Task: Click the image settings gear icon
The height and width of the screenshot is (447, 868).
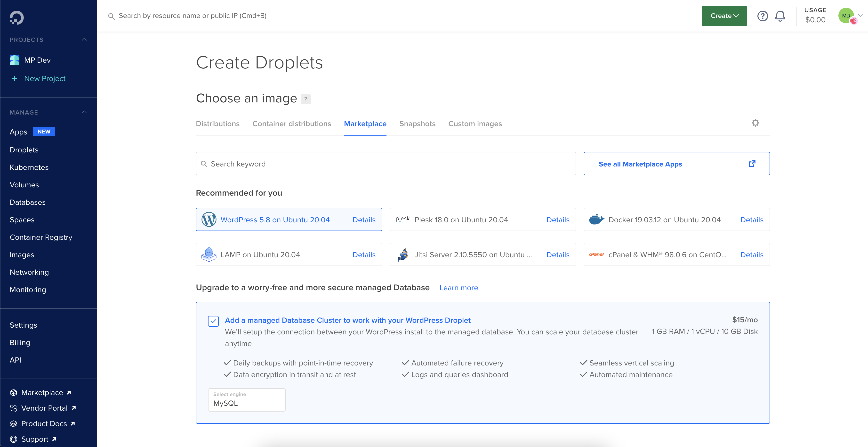Action: [x=755, y=123]
